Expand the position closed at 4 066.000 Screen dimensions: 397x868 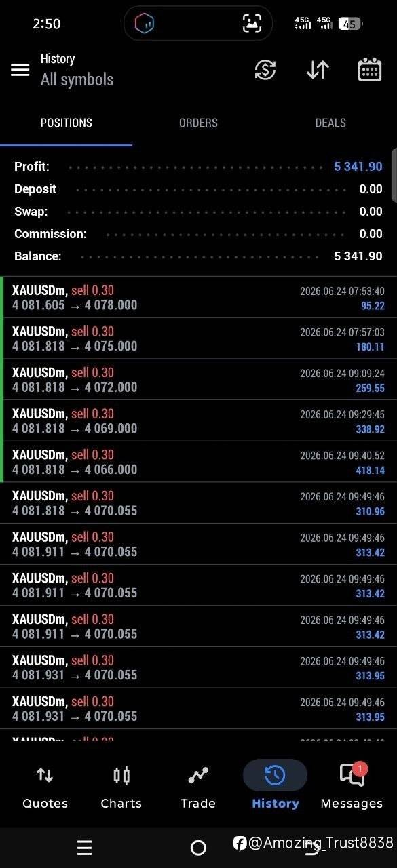198,462
